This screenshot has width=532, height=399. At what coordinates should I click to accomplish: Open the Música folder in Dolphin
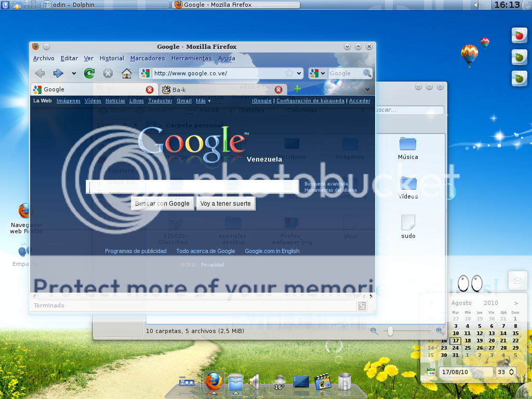click(x=408, y=149)
